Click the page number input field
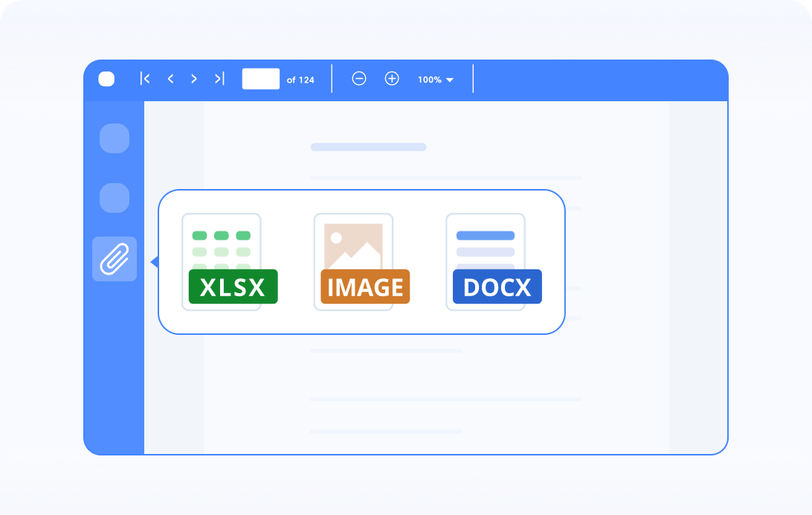The height and width of the screenshot is (515, 812). (x=260, y=78)
